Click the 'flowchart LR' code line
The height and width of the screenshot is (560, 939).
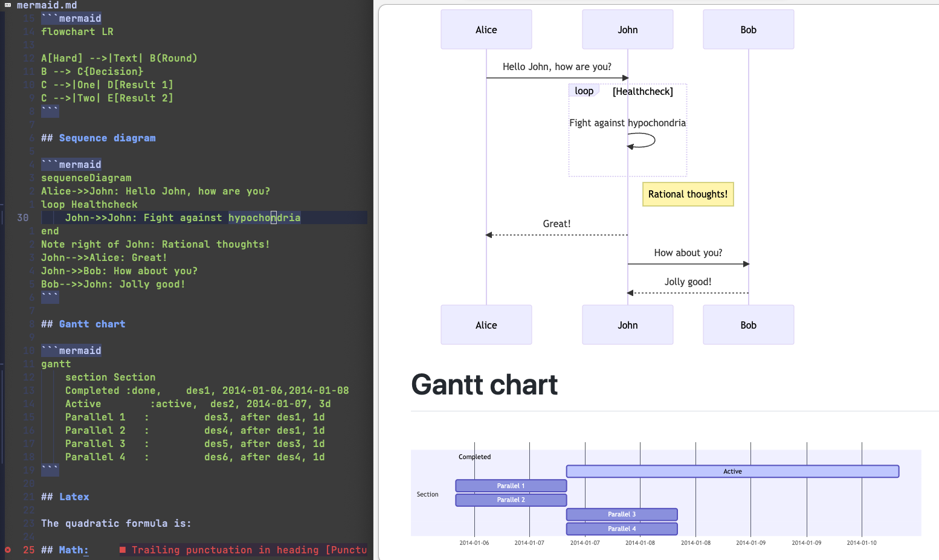tap(77, 31)
